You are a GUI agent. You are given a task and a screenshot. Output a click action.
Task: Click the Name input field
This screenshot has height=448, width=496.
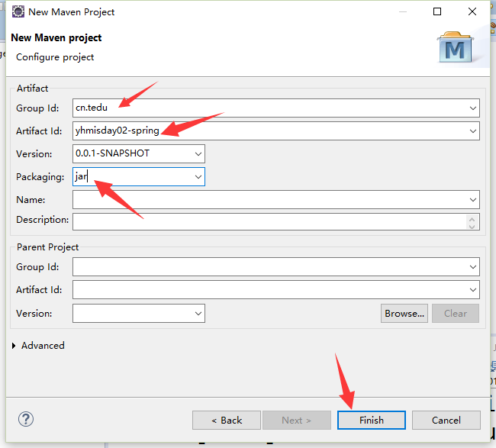pyautogui.click(x=275, y=200)
